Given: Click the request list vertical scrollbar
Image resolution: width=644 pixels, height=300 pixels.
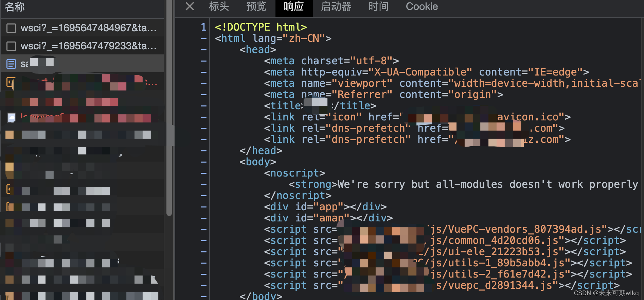Looking at the screenshot, I should [x=169, y=109].
